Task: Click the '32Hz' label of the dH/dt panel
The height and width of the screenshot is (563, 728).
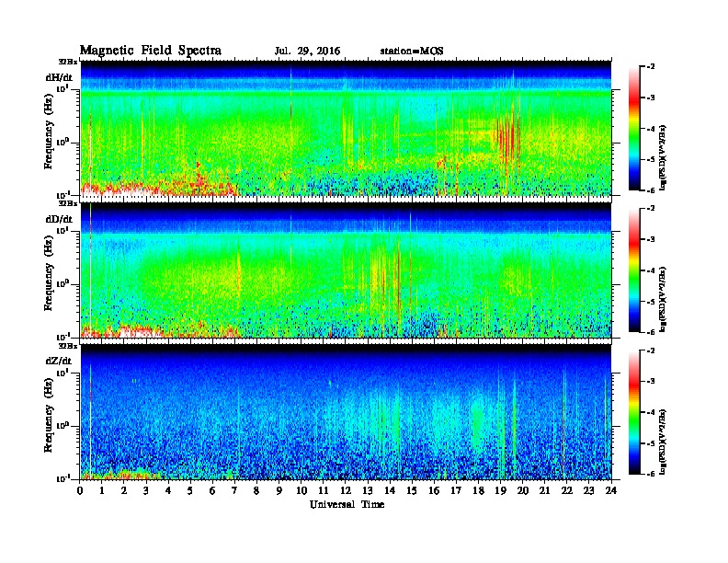Action: point(67,62)
